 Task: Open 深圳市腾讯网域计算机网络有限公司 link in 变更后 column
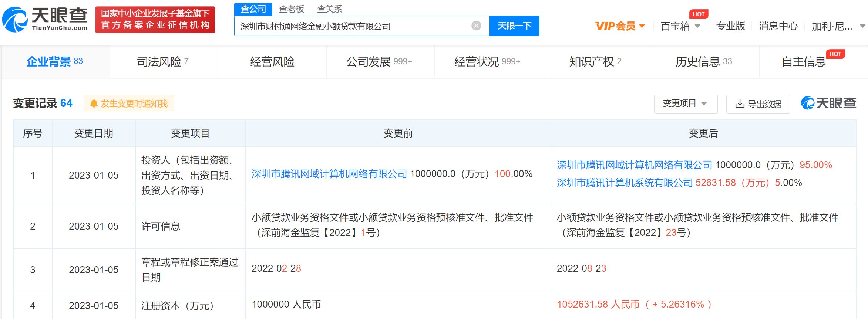tap(635, 165)
